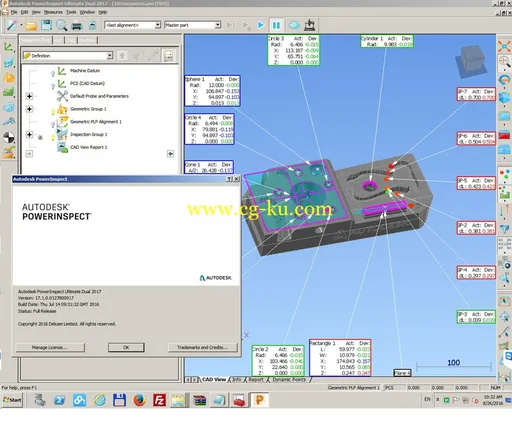Switch to the Info tab
512x426 pixels.
point(237,380)
